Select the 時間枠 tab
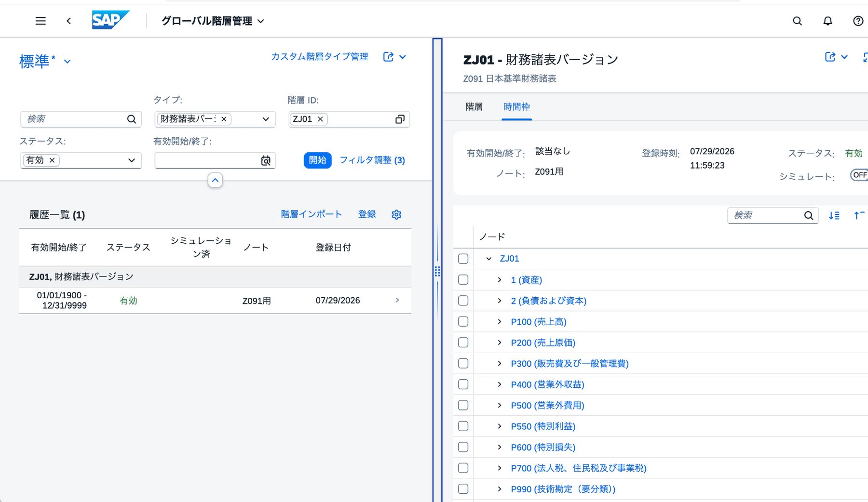The width and height of the screenshot is (868, 502). [516, 107]
